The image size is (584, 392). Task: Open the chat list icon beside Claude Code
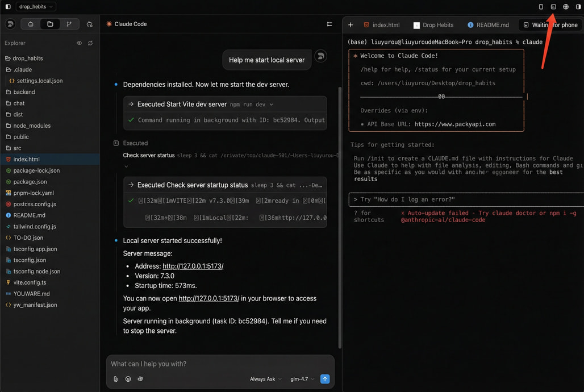point(329,24)
